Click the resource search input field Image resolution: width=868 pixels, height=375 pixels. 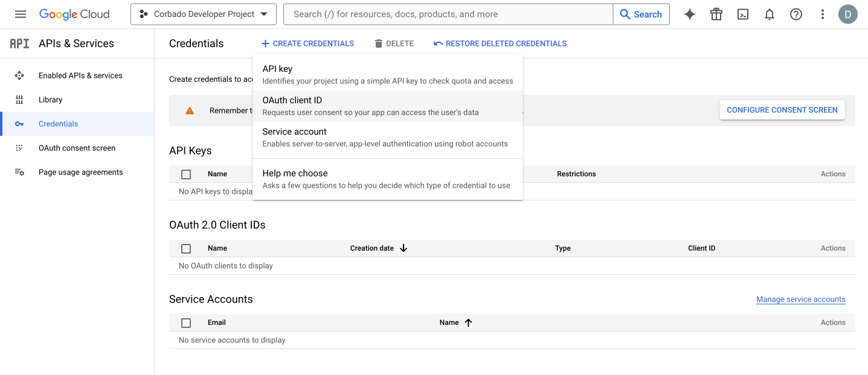[x=448, y=14]
